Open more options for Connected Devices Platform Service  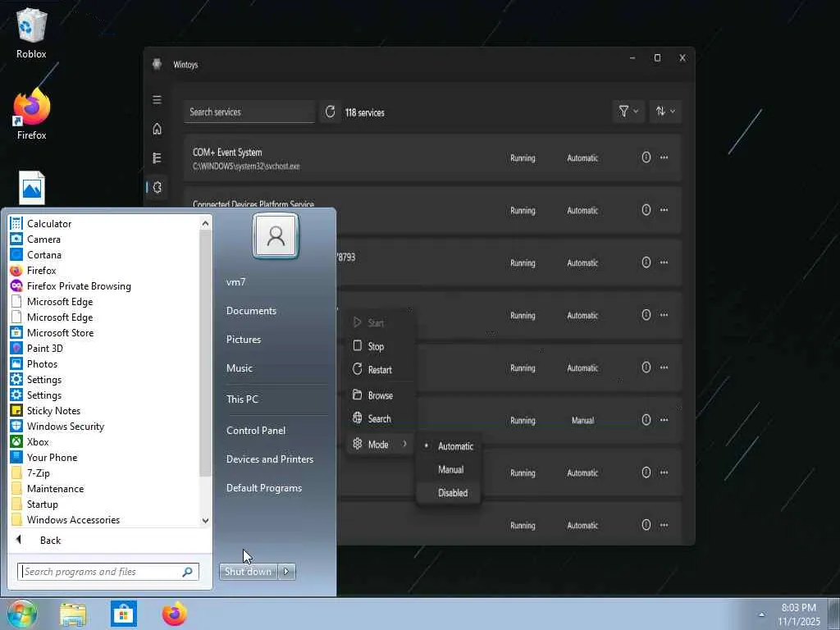click(664, 210)
